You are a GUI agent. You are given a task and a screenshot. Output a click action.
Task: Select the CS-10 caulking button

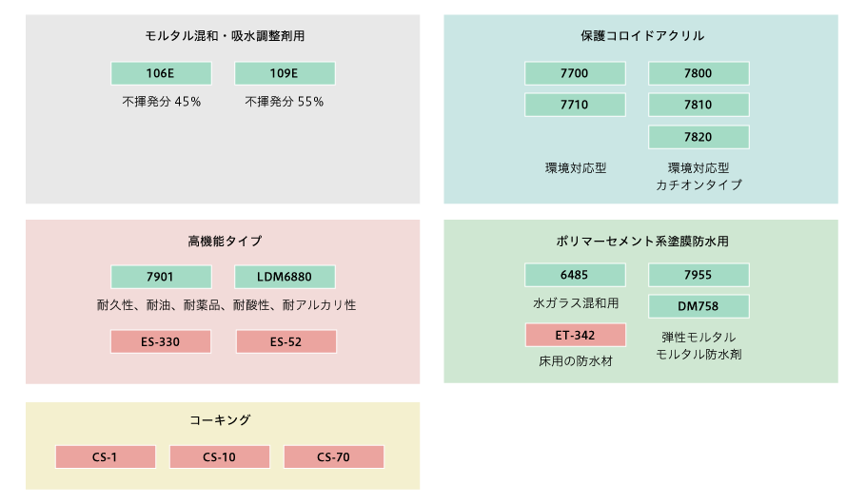click(x=219, y=456)
